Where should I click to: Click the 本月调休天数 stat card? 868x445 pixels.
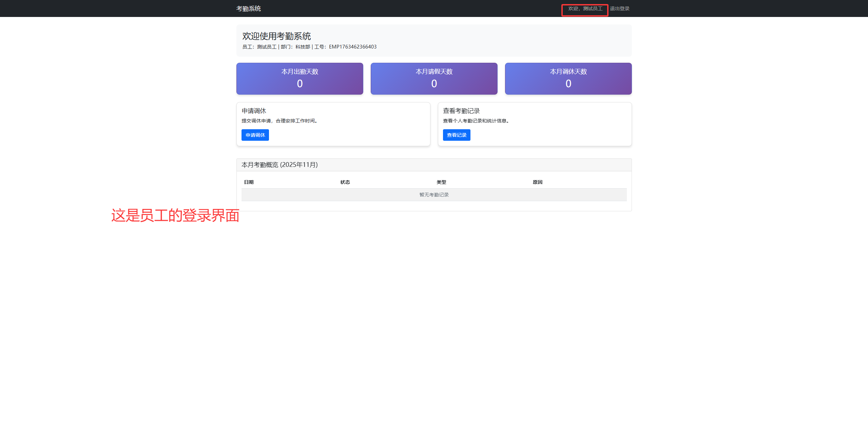coord(568,79)
